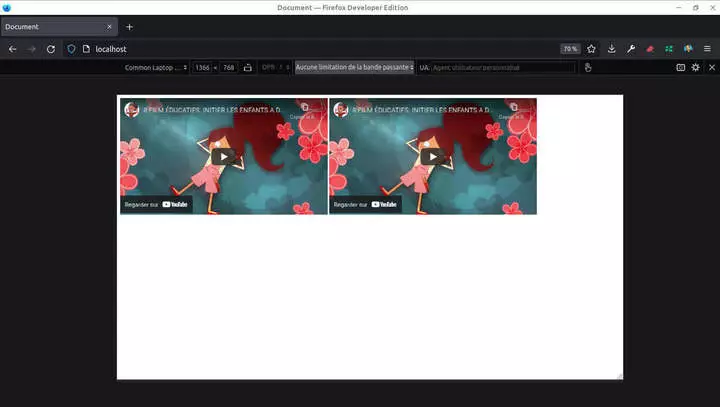Open responsive design mode settings gear
Viewport: 720px width, 407px height.
tap(696, 68)
